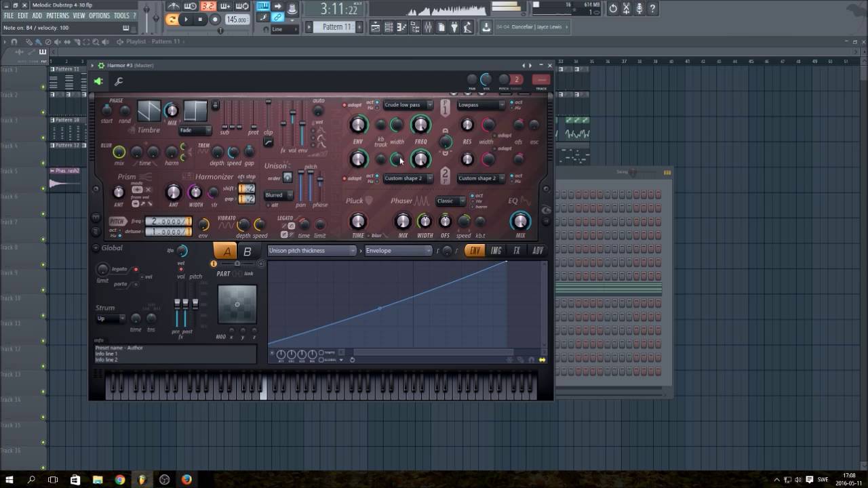Open the Mixer icon

pos(428,27)
